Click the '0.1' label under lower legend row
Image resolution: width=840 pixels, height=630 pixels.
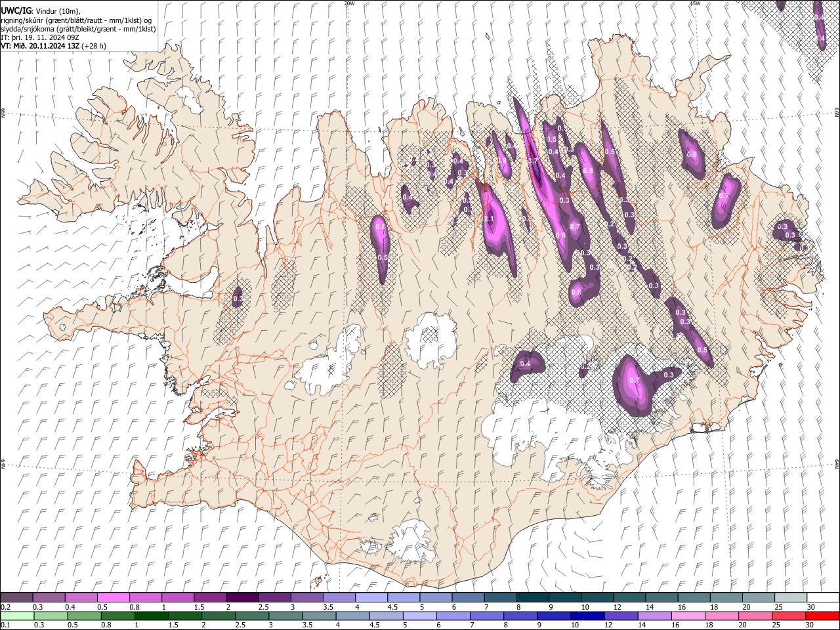tap(5, 625)
